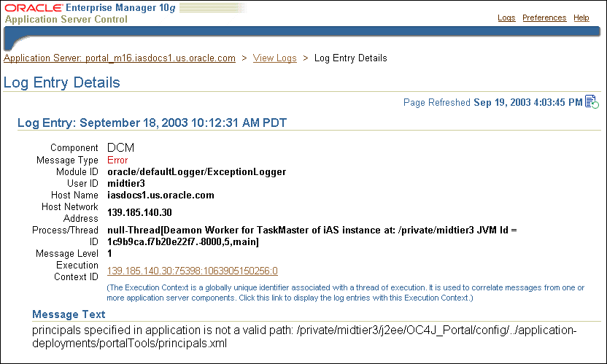Image resolution: width=607 pixels, height=364 pixels.
Task: Select the Process/Thread ID null-Thread value
Action: tap(312, 236)
